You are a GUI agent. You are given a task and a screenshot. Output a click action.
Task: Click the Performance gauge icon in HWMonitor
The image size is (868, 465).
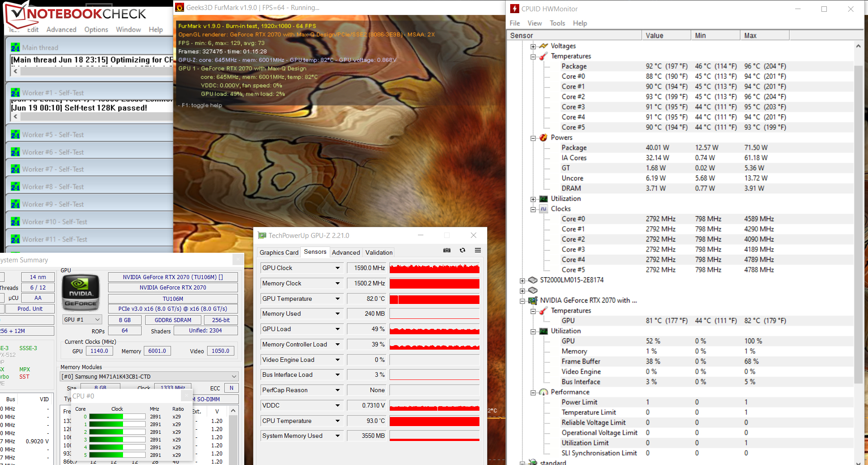[544, 392]
